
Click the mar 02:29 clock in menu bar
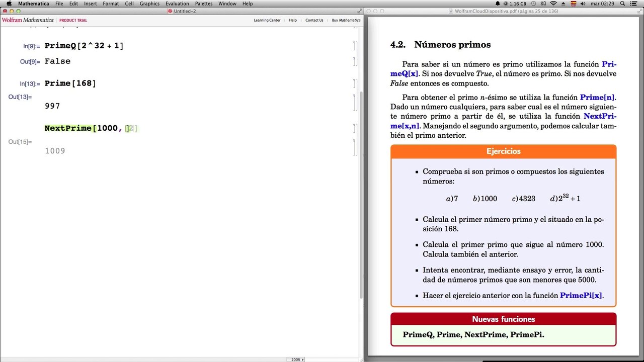tap(603, 4)
